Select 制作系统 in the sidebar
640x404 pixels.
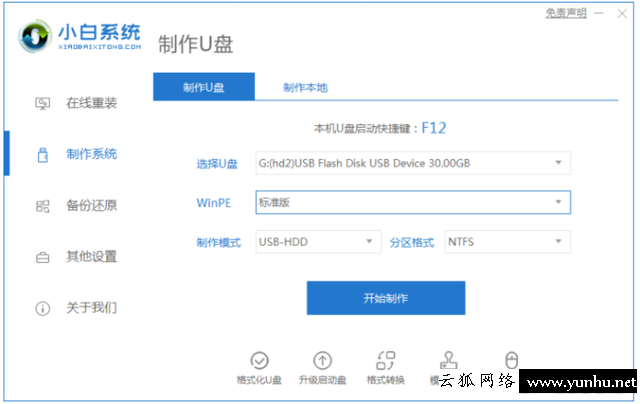91,154
